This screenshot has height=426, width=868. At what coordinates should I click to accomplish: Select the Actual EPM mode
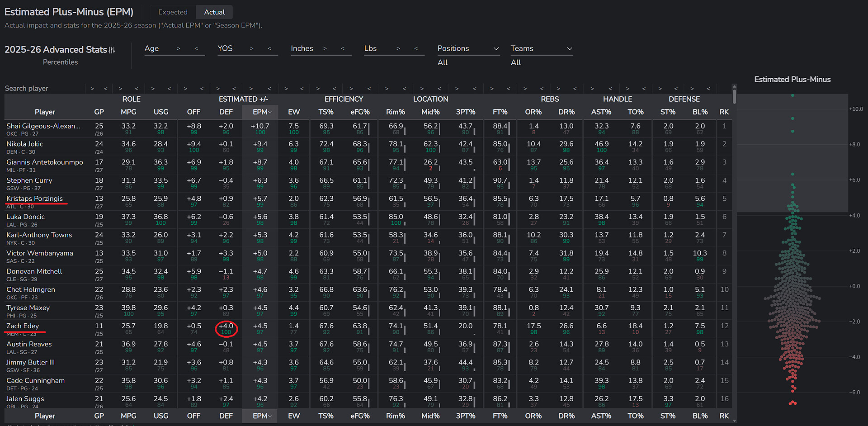click(214, 12)
